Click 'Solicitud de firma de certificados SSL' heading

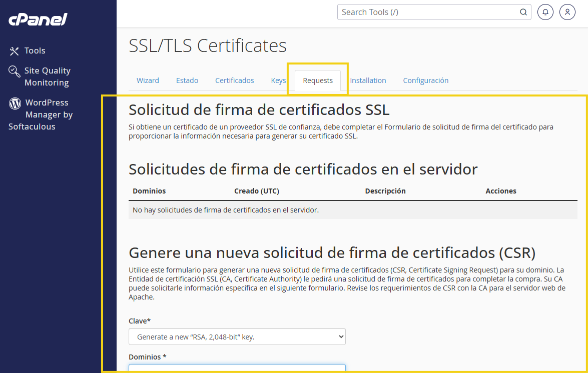point(259,109)
